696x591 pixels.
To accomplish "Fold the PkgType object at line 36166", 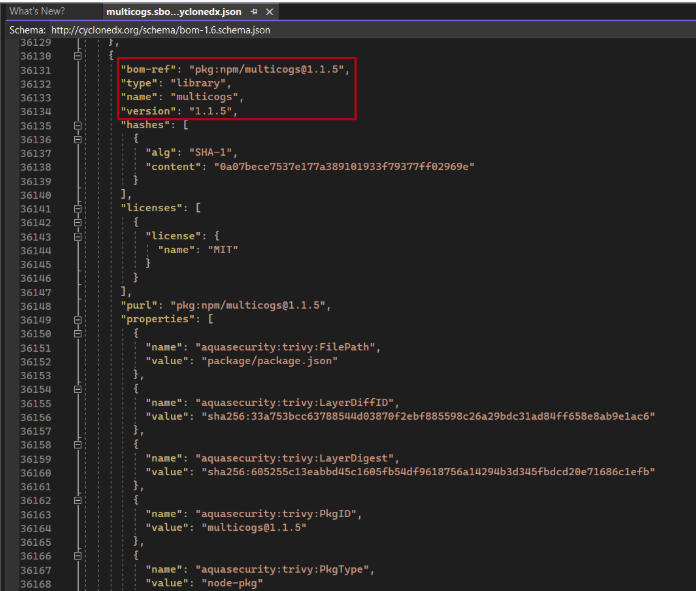I will pos(77,555).
